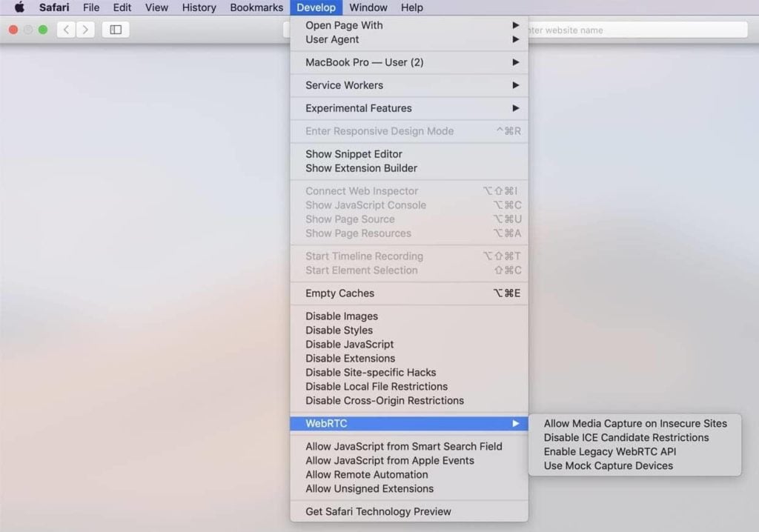Screen dimensions: 759x532
Task: Choose Show Snippet Editor
Action: tap(409, 154)
